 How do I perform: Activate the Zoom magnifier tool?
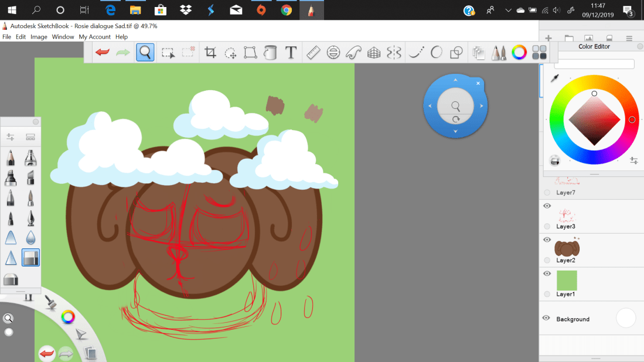point(145,52)
